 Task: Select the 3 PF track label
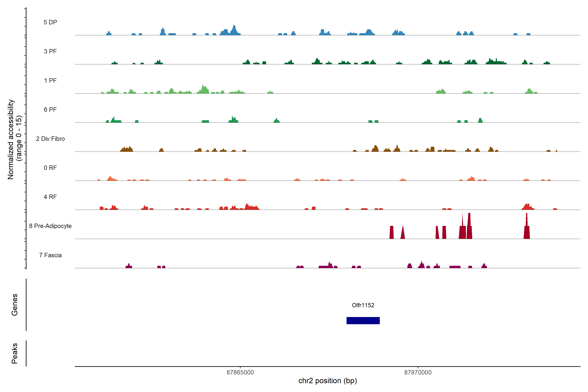click(50, 51)
